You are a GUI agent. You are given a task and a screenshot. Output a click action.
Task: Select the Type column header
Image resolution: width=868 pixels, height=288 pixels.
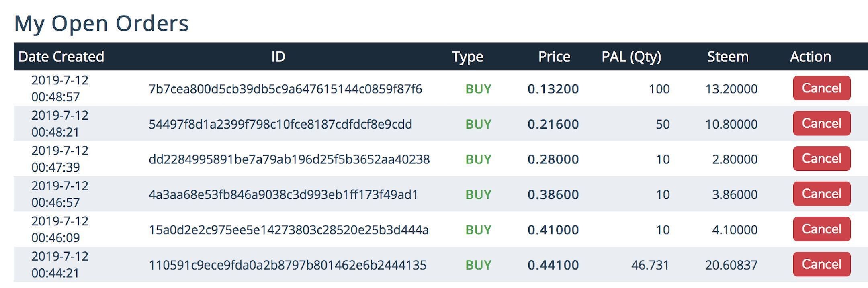click(x=467, y=57)
